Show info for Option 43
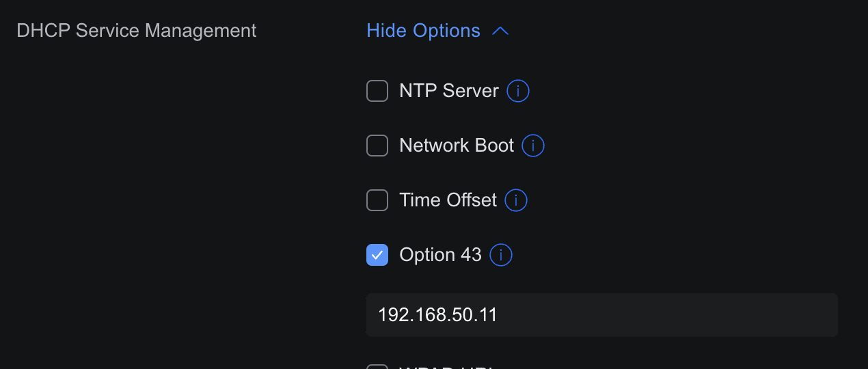The width and height of the screenshot is (868, 369). pos(501,255)
